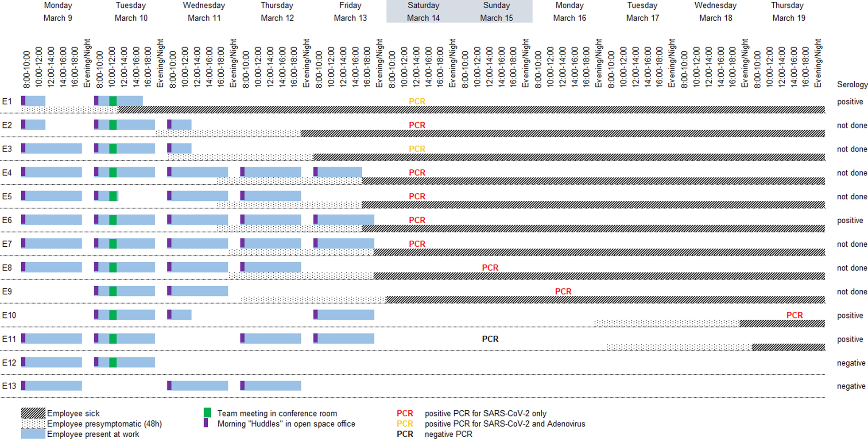
Task: Click the green team meeting block in row E10
Action: click(x=113, y=315)
